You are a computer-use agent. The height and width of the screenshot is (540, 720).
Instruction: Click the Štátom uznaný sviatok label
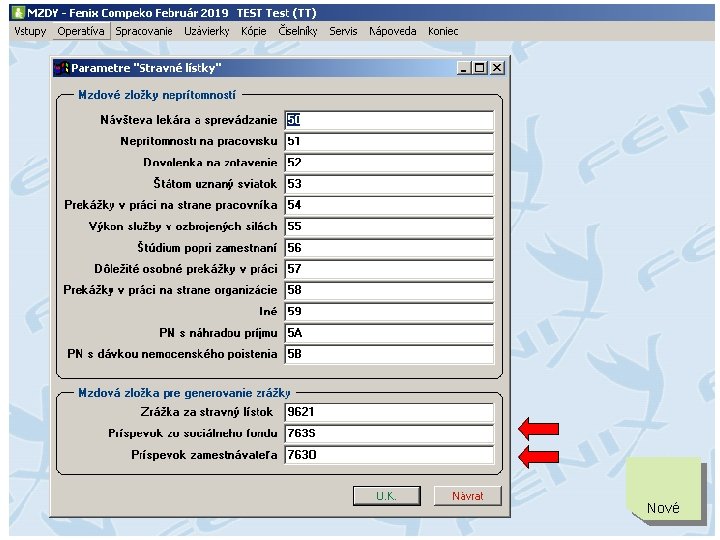click(215, 184)
